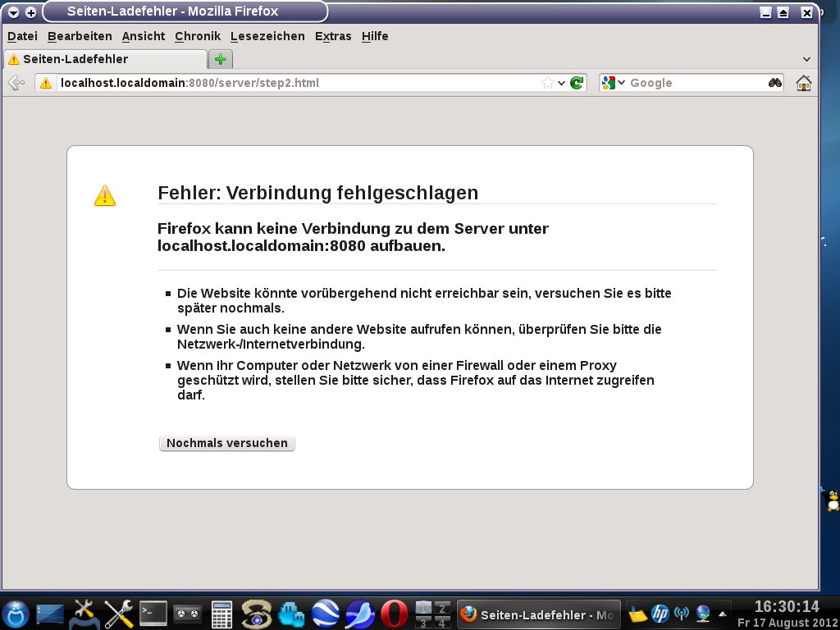This screenshot has height=630, width=840.
Task: Open the KDE application launcher menu
Action: (x=16, y=614)
